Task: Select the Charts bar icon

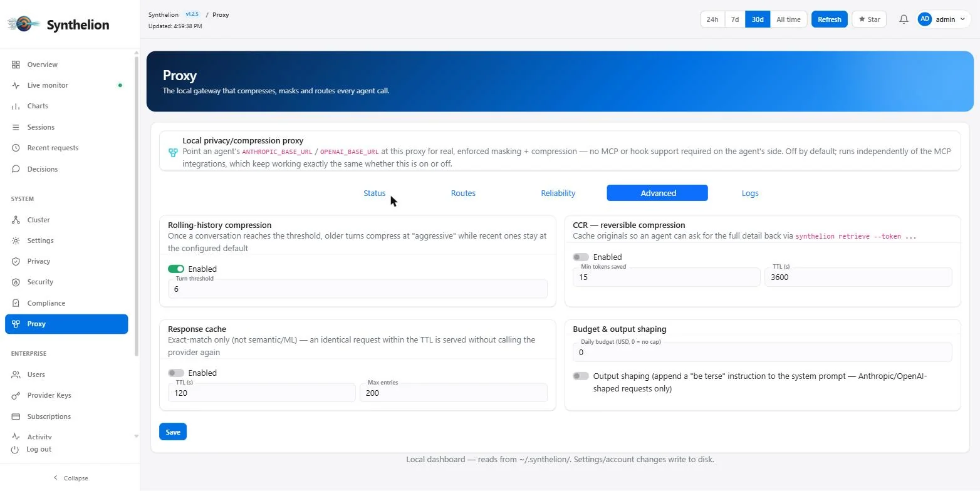Action: click(16, 106)
